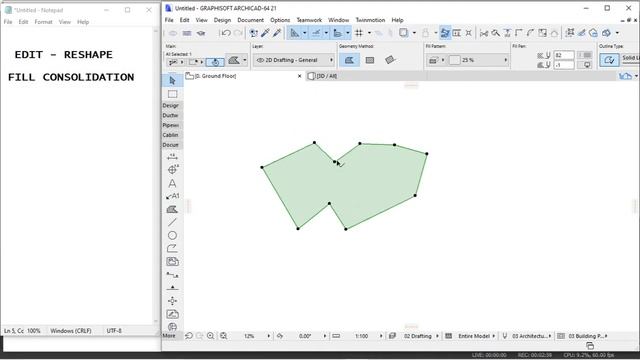This screenshot has width=640, height=360.
Task: Open the 03 Architectural pen set dropdown
Action: coord(531,336)
